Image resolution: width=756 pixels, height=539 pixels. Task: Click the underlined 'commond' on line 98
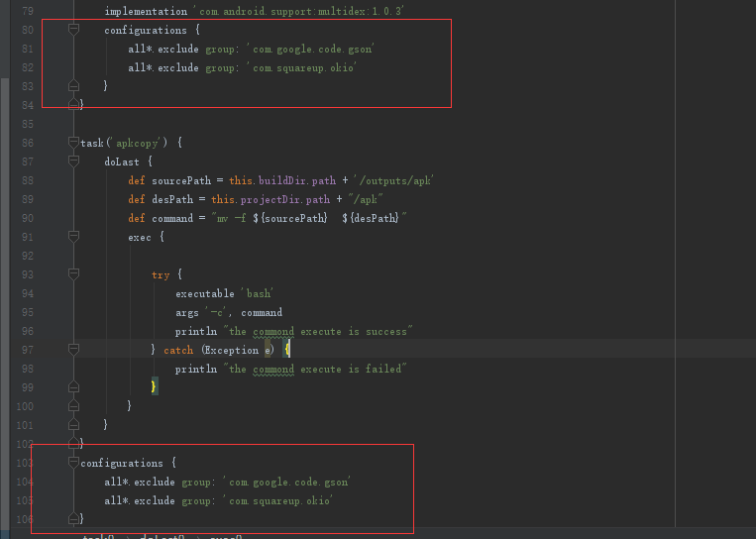click(x=273, y=369)
